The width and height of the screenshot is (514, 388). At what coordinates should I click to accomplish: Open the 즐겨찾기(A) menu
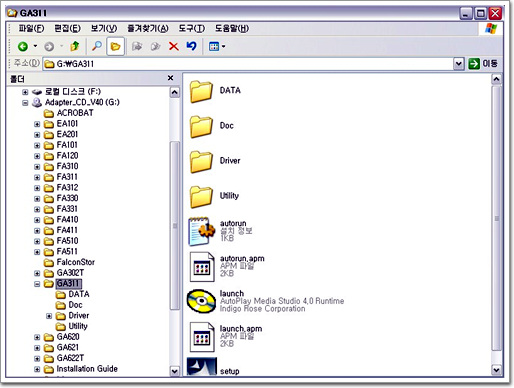[x=148, y=29]
